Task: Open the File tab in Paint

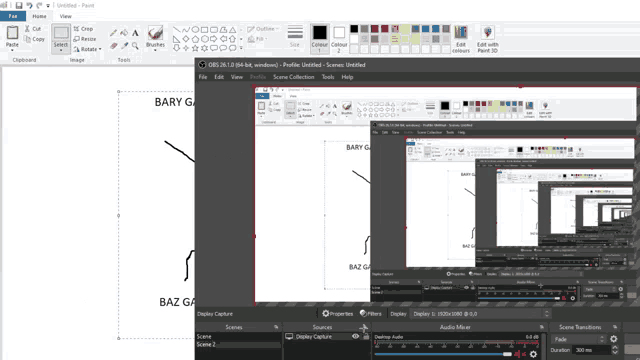Action: tap(13, 16)
